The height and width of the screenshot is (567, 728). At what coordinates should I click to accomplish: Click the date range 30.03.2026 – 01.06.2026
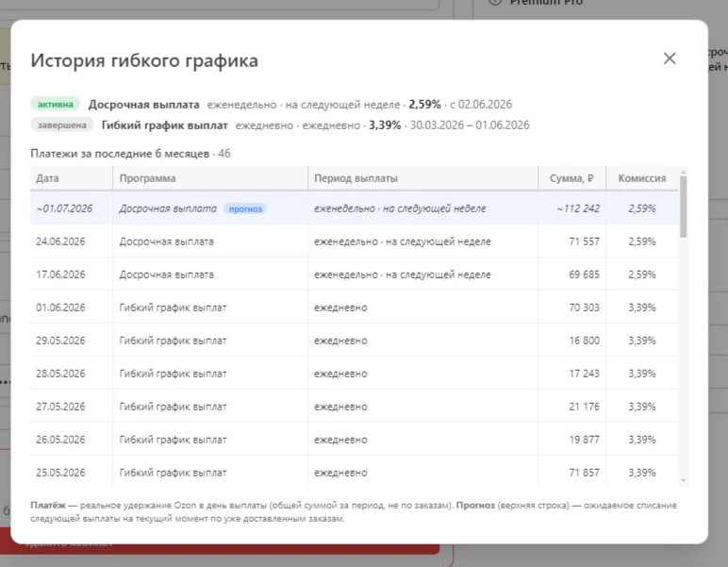[470, 125]
